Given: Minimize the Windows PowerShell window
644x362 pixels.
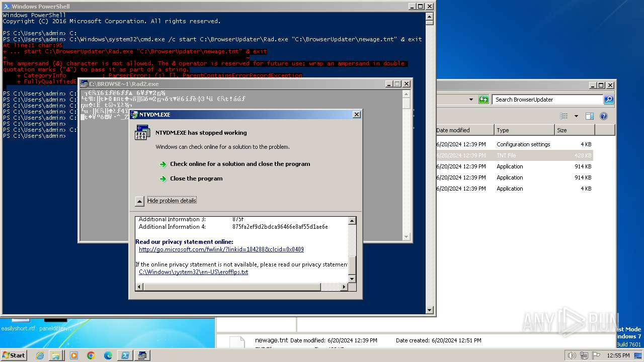Looking at the screenshot, I should (412, 7).
